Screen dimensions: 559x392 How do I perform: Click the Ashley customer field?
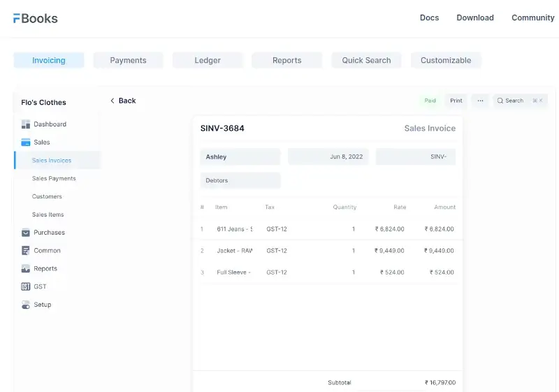click(240, 157)
